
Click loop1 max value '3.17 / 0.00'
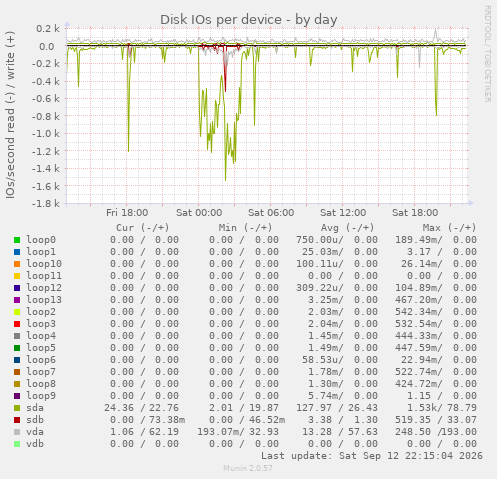click(442, 252)
